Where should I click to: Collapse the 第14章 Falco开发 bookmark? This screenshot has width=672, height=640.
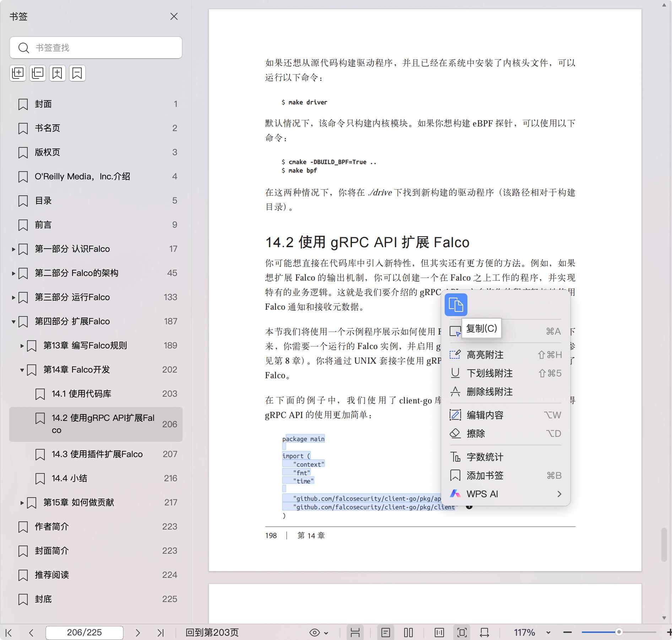pyautogui.click(x=22, y=370)
